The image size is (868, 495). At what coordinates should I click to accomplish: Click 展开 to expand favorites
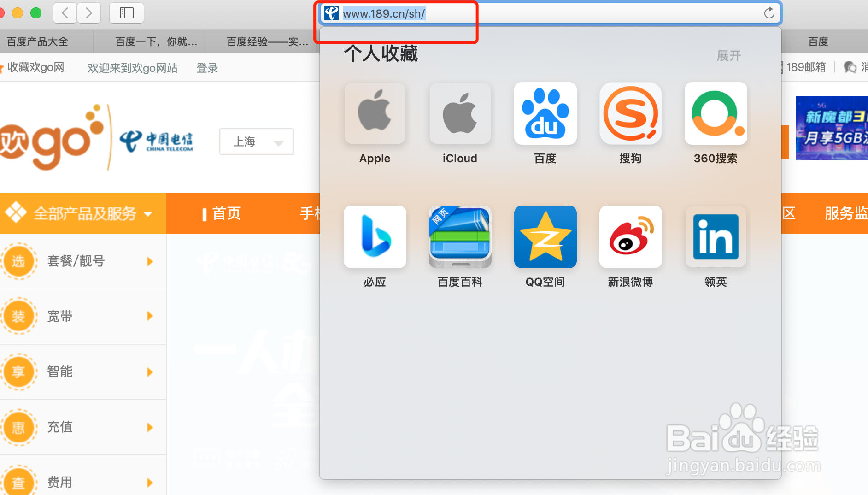pyautogui.click(x=729, y=56)
